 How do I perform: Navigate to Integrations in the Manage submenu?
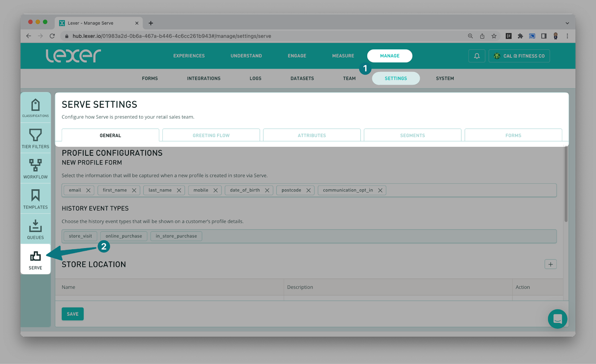[x=203, y=78]
